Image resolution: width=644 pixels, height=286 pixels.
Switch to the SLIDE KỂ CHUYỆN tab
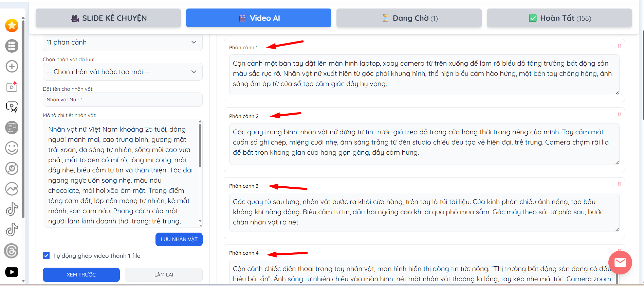(x=108, y=18)
